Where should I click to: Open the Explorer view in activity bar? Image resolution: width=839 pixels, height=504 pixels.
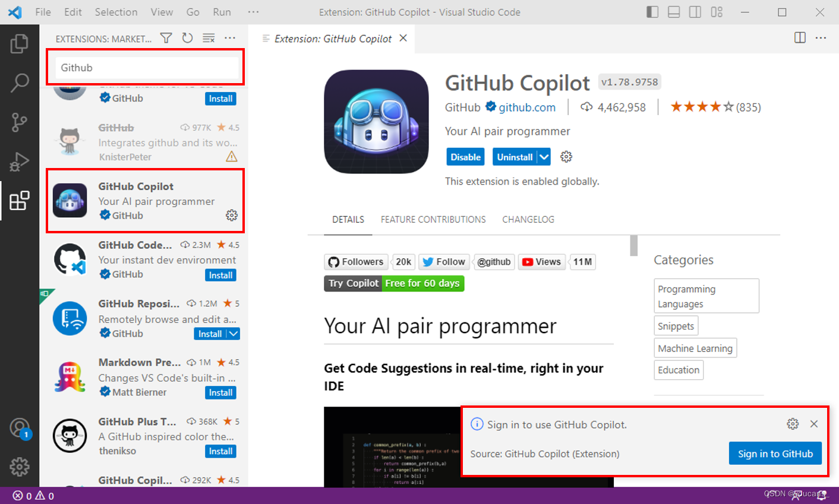[20, 44]
